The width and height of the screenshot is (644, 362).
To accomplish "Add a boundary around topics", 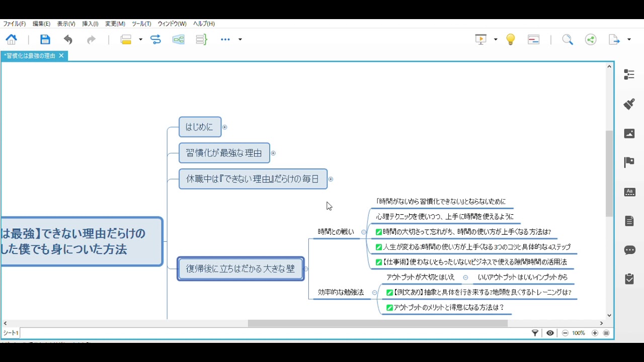I will (179, 40).
